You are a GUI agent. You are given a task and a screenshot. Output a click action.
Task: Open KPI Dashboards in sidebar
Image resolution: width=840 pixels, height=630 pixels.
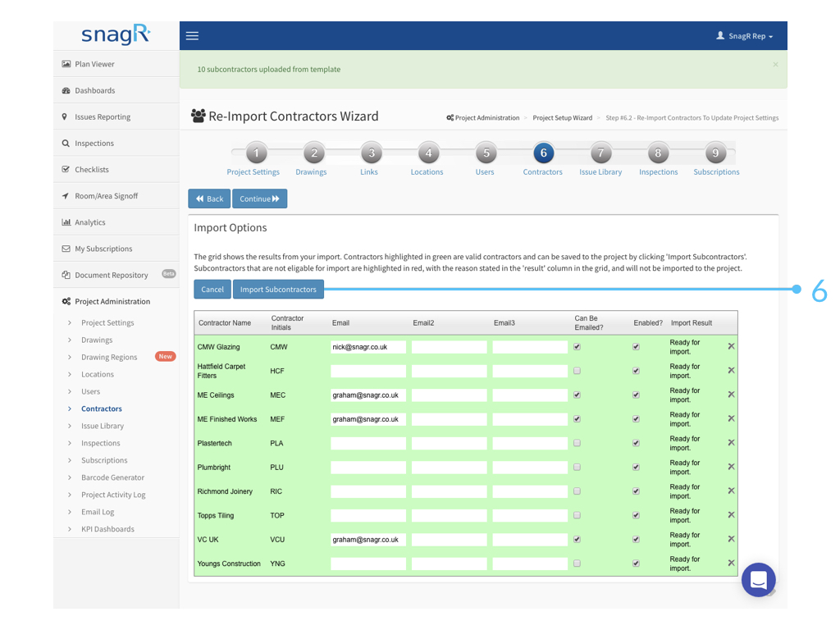[107, 529]
